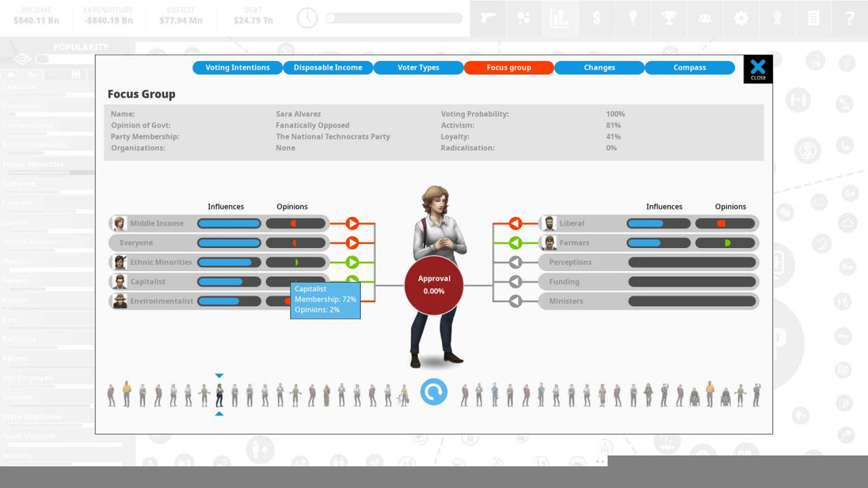Screen dimensions: 868x488
Task: Click the Middle Income orange arrow
Action: coord(352,223)
